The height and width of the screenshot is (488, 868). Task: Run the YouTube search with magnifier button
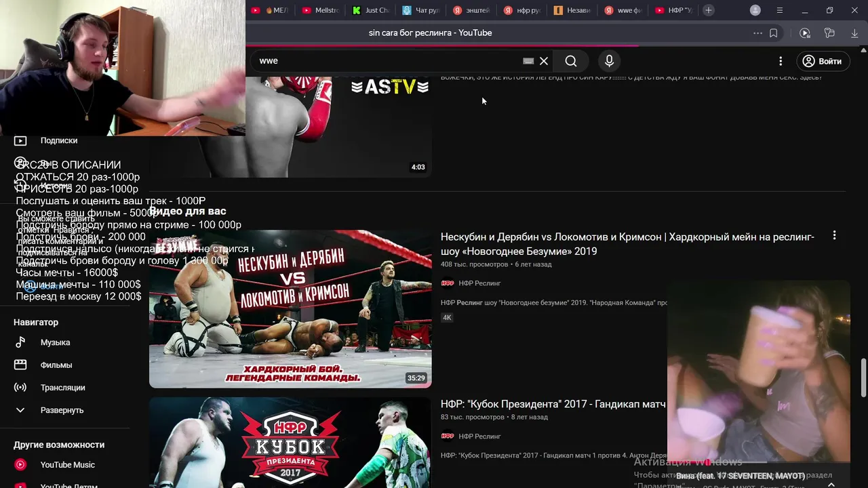tap(571, 61)
